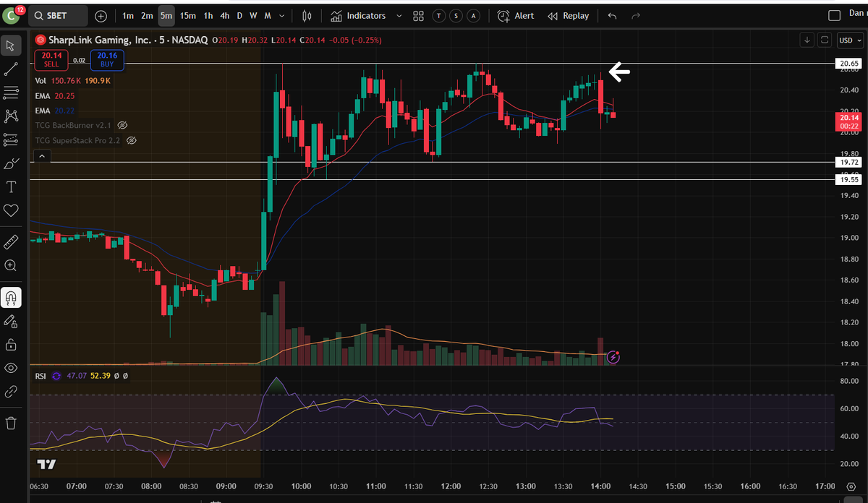Expand the favorite indicators dropdown arrow
This screenshot has height=503, width=868.
[x=399, y=15]
